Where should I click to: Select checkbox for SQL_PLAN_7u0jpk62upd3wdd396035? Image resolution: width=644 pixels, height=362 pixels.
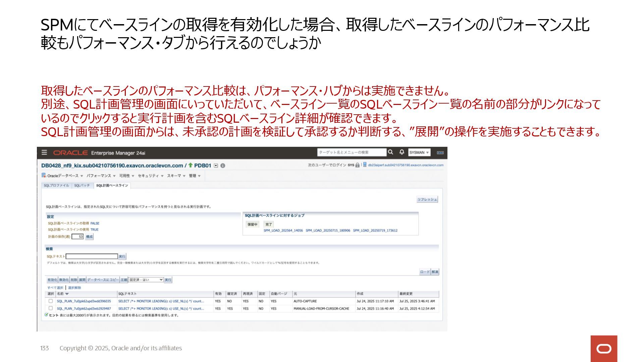(x=51, y=301)
